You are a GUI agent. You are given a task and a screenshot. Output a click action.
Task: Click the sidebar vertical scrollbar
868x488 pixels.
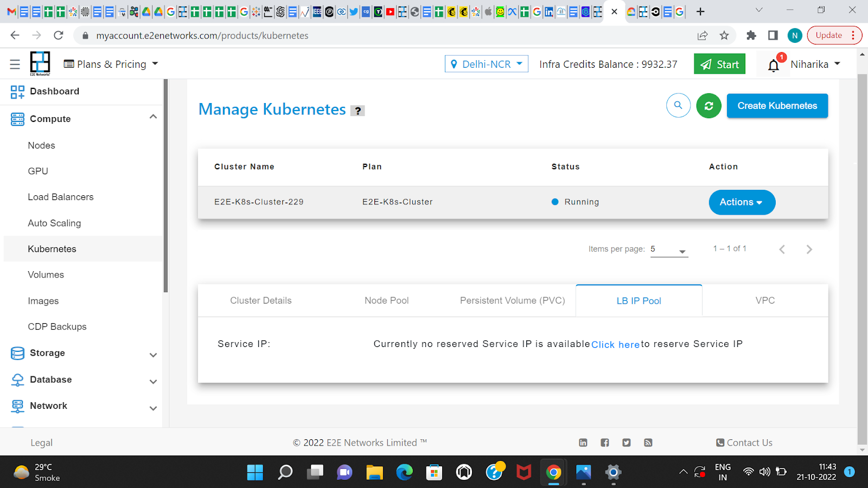point(165,186)
